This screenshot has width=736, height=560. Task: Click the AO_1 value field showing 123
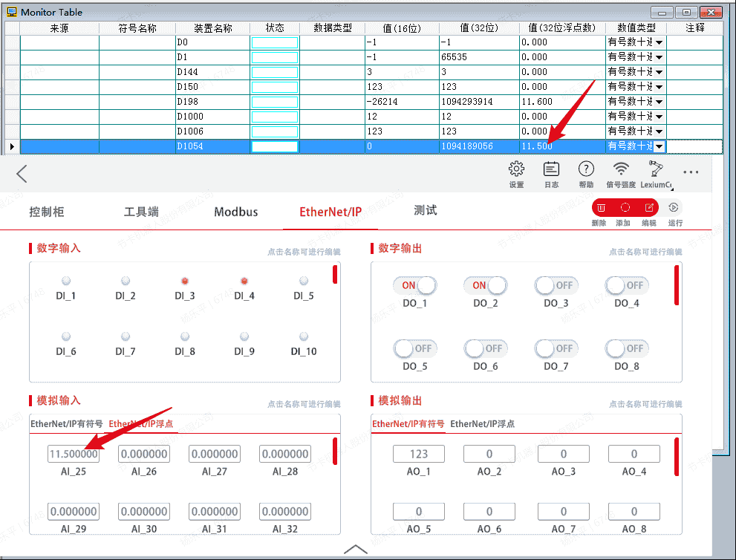tap(419, 454)
